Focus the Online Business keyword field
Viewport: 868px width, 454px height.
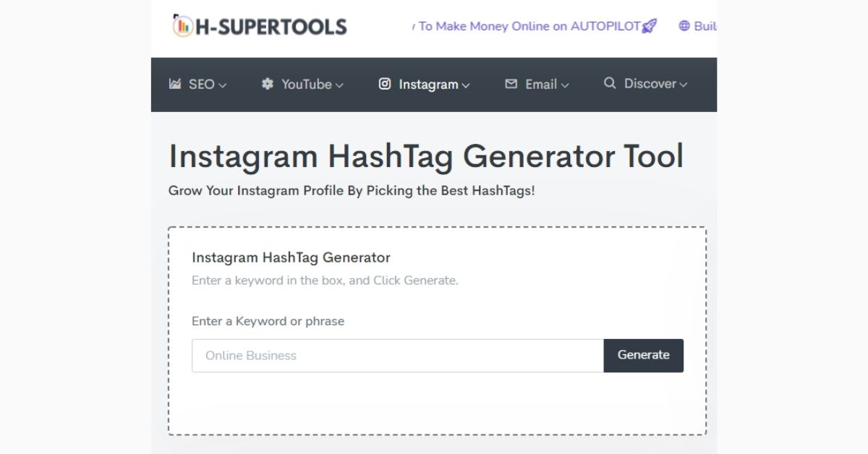pyautogui.click(x=398, y=356)
